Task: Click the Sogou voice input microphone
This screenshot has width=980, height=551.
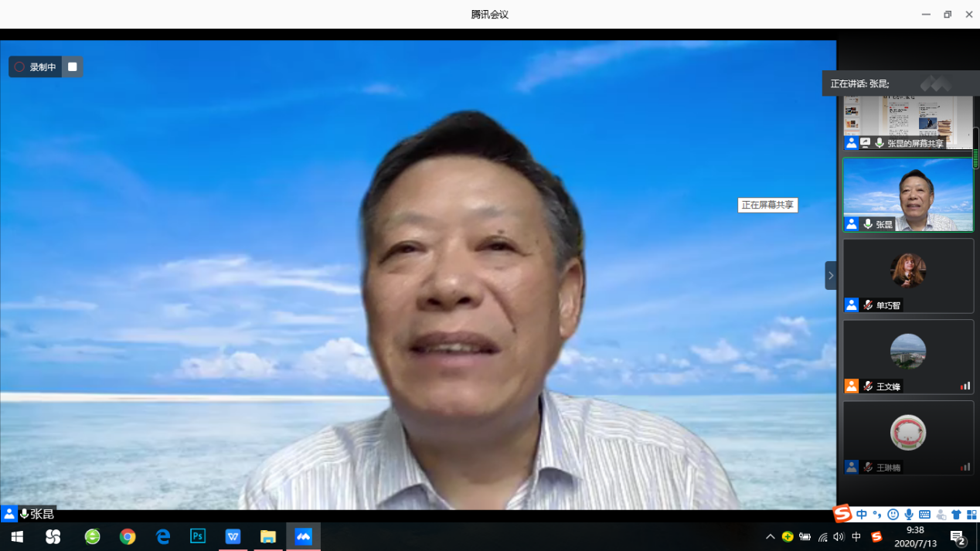Action: [x=909, y=515]
